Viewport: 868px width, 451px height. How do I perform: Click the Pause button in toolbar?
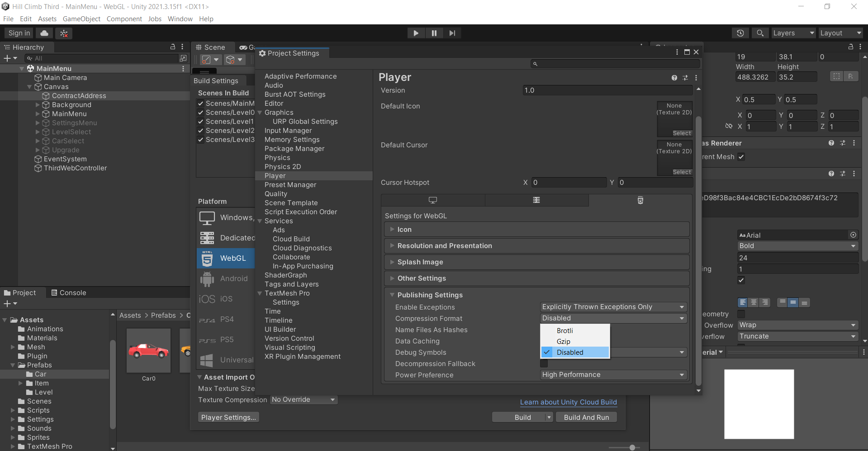point(434,33)
